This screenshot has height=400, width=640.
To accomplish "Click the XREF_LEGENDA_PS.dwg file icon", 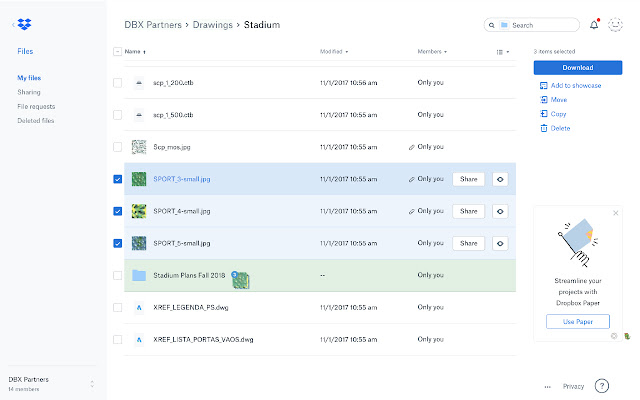I will point(139,307).
